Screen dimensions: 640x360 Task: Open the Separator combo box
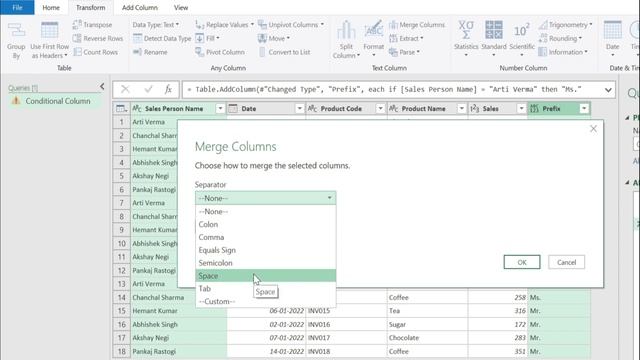(265, 198)
